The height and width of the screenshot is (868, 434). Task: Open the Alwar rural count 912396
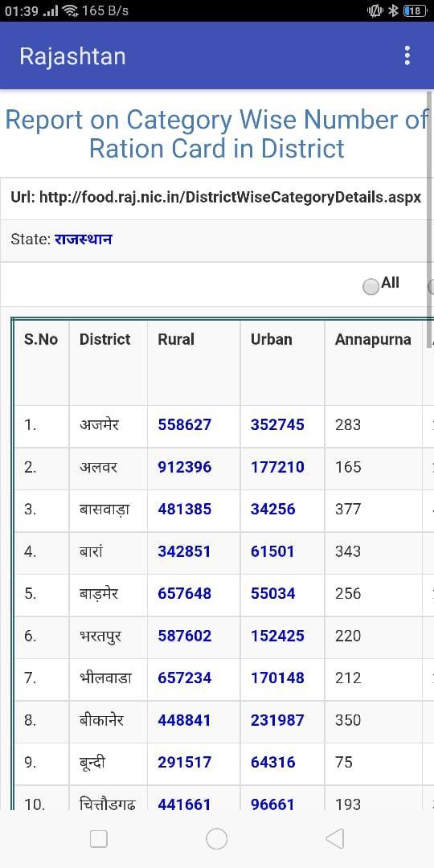click(184, 467)
